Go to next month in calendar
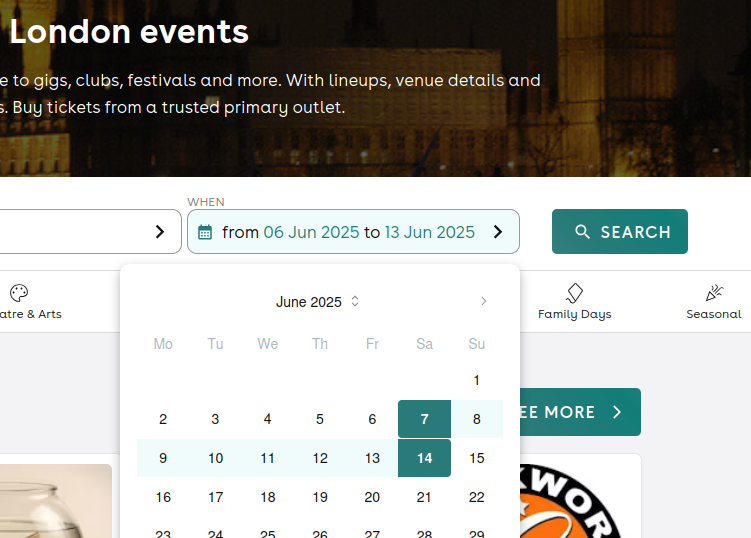Image resolution: width=751 pixels, height=538 pixels. coord(484,301)
